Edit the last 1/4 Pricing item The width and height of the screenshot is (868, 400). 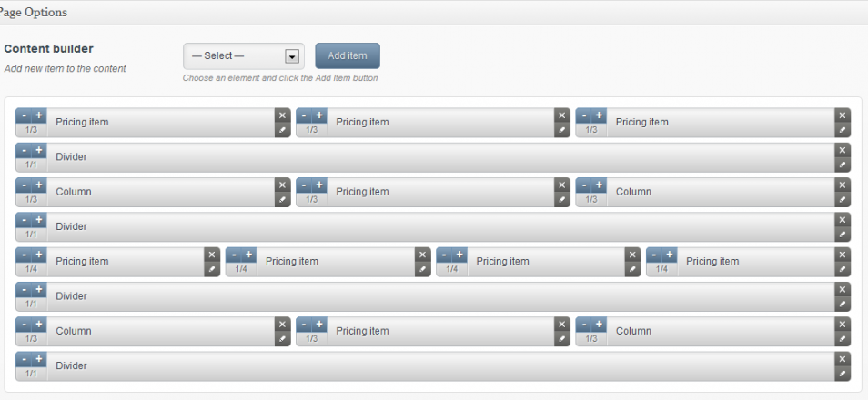tap(843, 269)
